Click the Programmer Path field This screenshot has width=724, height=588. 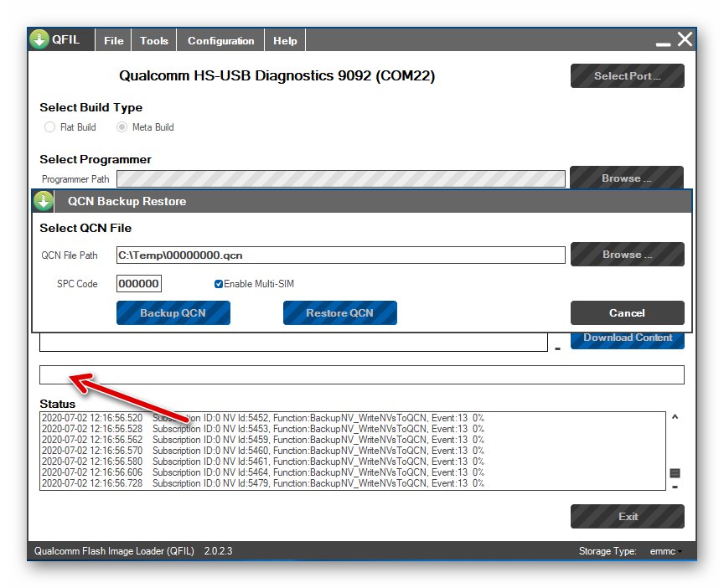coord(341,178)
